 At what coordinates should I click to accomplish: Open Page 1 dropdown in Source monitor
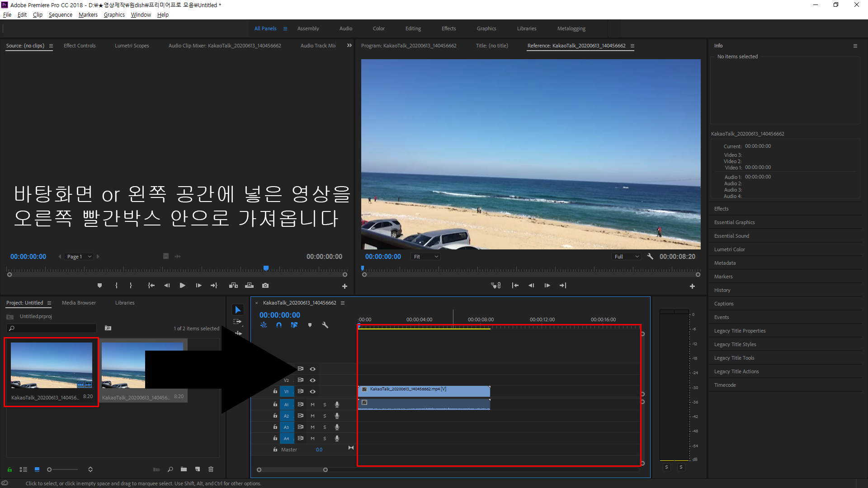[x=79, y=256]
